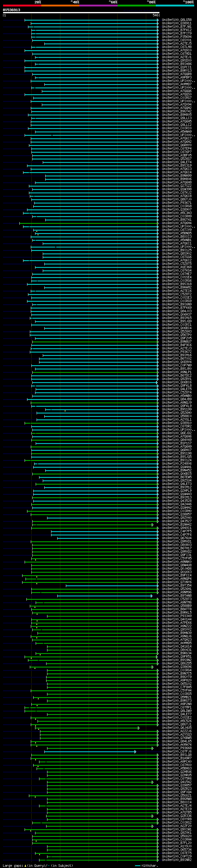The height and width of the screenshot is (868, 197).
Task: Select the UniRef100_Q41542 label
Action: tap(177, 782)
